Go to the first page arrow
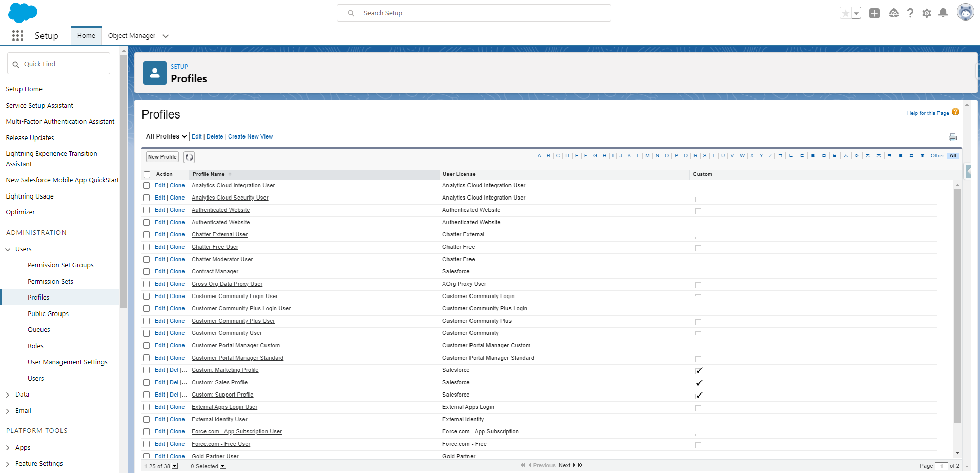The width and height of the screenshot is (980, 473). point(523,465)
